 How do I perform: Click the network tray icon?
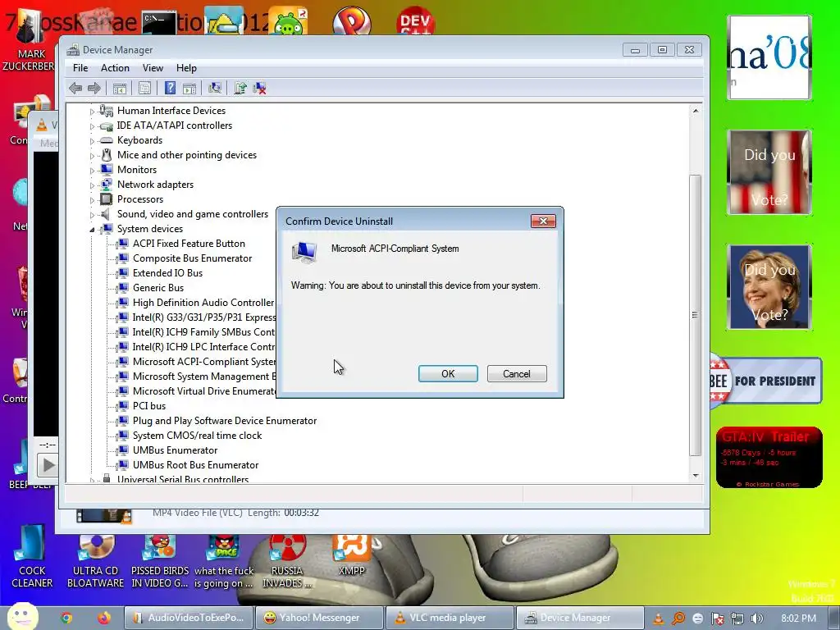737,619
